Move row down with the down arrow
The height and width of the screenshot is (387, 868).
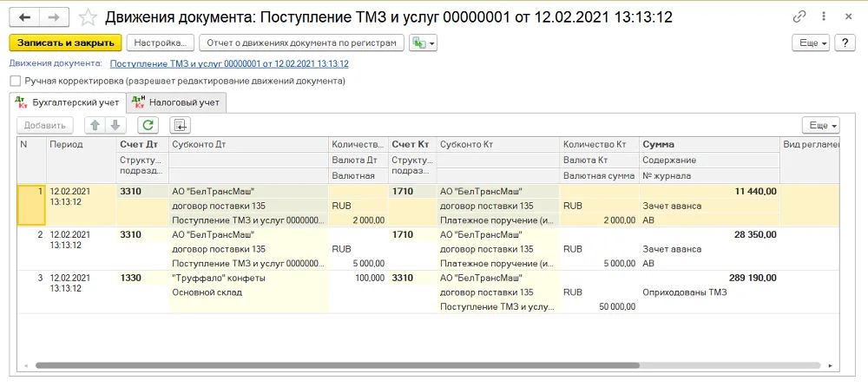click(x=115, y=125)
